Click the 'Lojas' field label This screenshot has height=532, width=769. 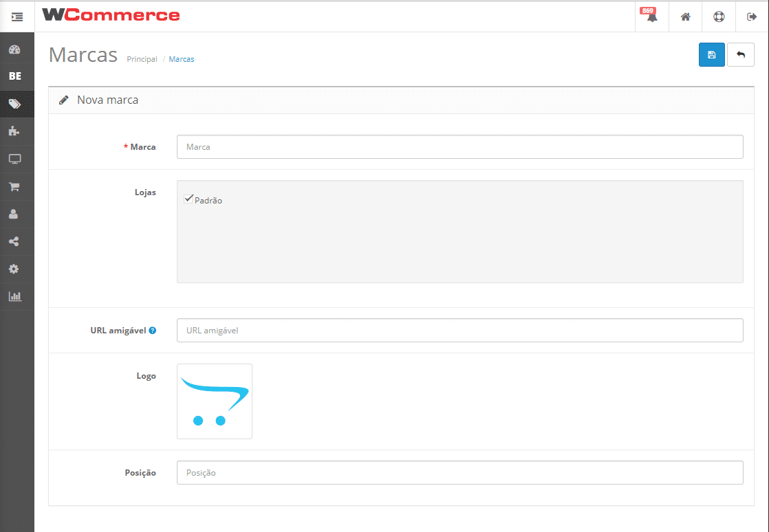coord(145,192)
